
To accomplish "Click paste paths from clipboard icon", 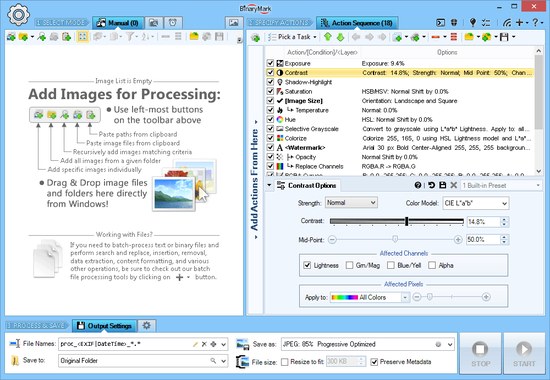I will (66, 36).
